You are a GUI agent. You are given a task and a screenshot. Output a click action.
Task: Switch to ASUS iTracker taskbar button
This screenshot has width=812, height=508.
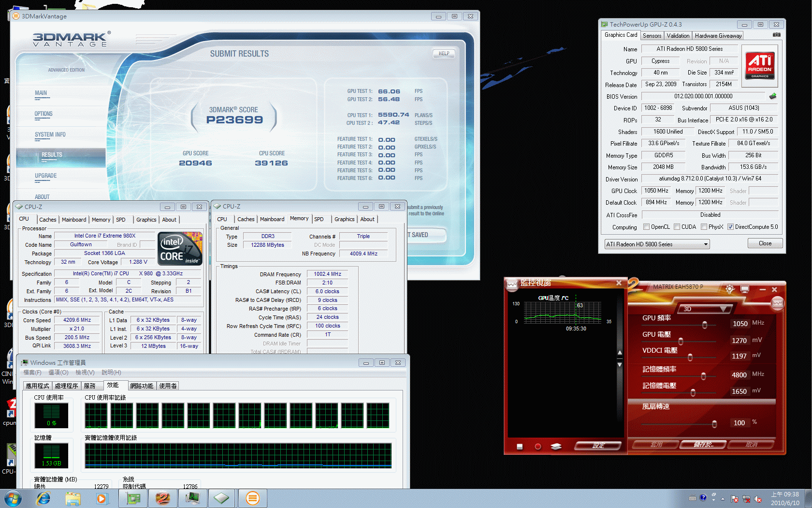(x=163, y=498)
